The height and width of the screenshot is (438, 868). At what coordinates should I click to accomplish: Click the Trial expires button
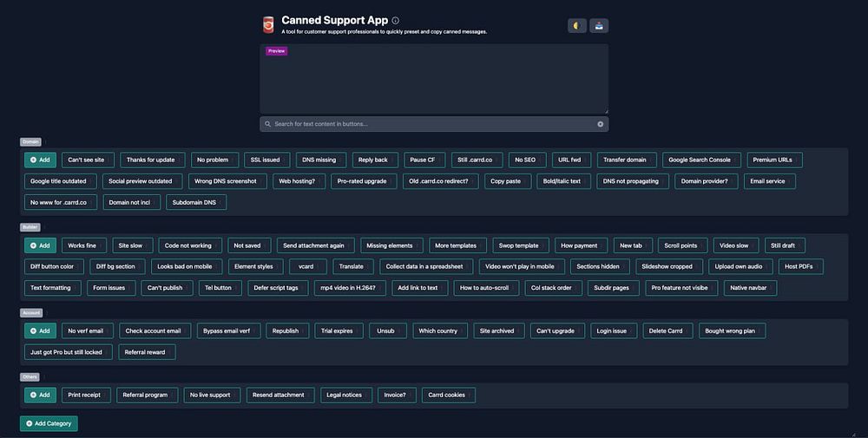(x=339, y=330)
